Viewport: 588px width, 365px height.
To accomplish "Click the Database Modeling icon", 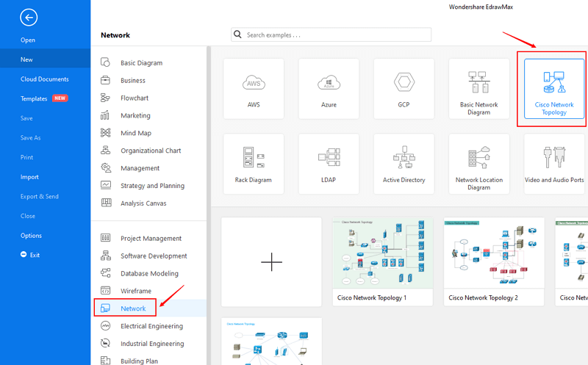I will (106, 272).
